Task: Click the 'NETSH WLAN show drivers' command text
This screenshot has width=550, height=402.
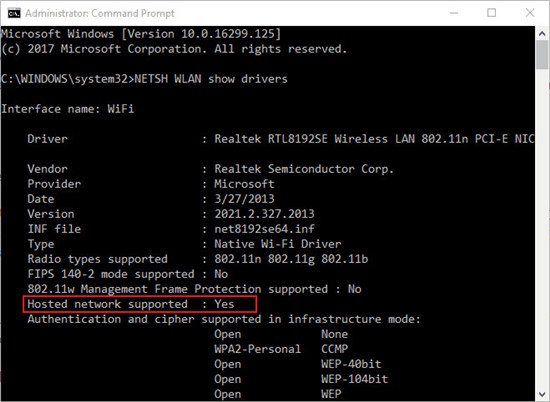Action: pos(211,79)
